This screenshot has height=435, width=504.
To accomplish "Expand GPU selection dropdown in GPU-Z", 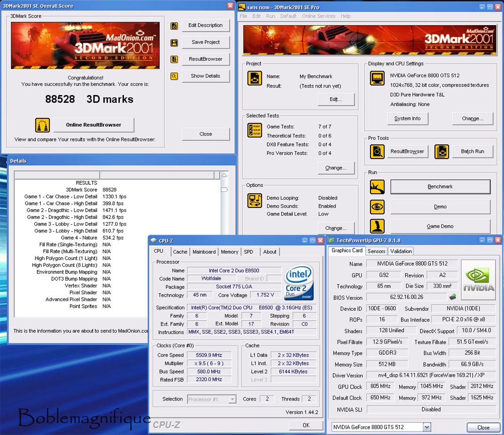I will (x=426, y=427).
